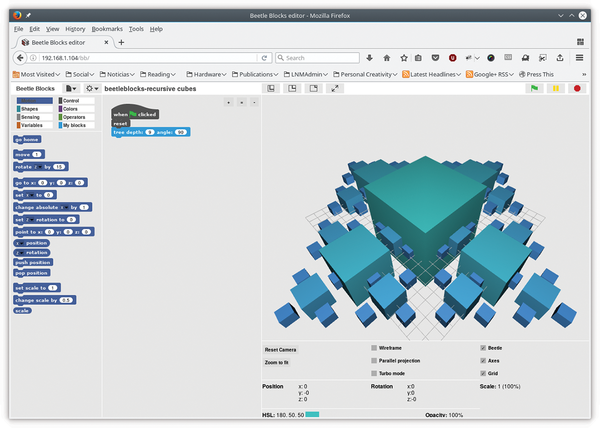Click the yellow pause button
Image resolution: width=600 pixels, height=428 pixels.
click(x=555, y=88)
